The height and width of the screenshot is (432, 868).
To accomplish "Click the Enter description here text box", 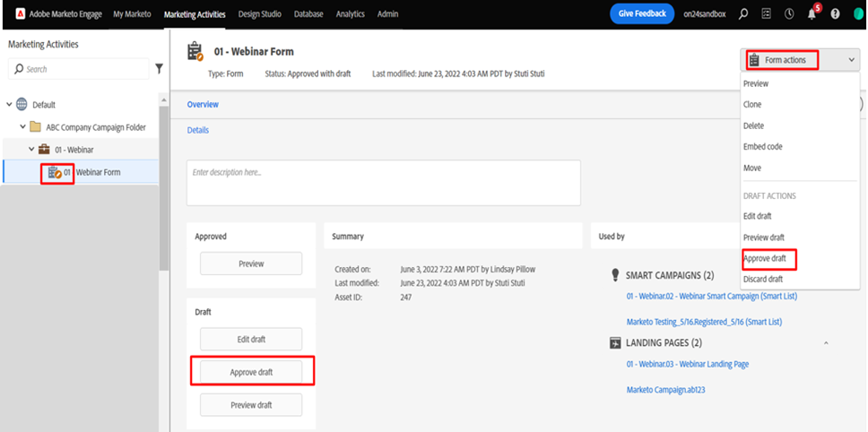I will 384,183.
